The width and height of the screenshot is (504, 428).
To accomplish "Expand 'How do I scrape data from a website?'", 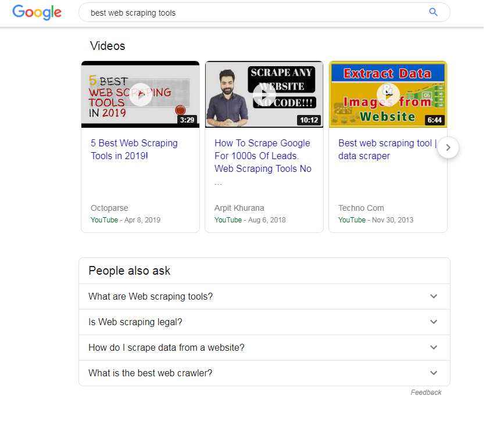I will (x=433, y=347).
